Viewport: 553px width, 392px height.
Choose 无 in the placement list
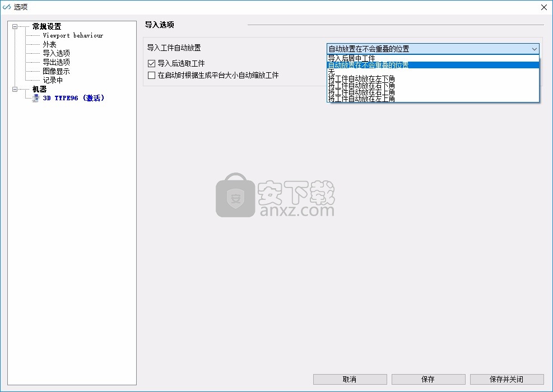point(433,72)
